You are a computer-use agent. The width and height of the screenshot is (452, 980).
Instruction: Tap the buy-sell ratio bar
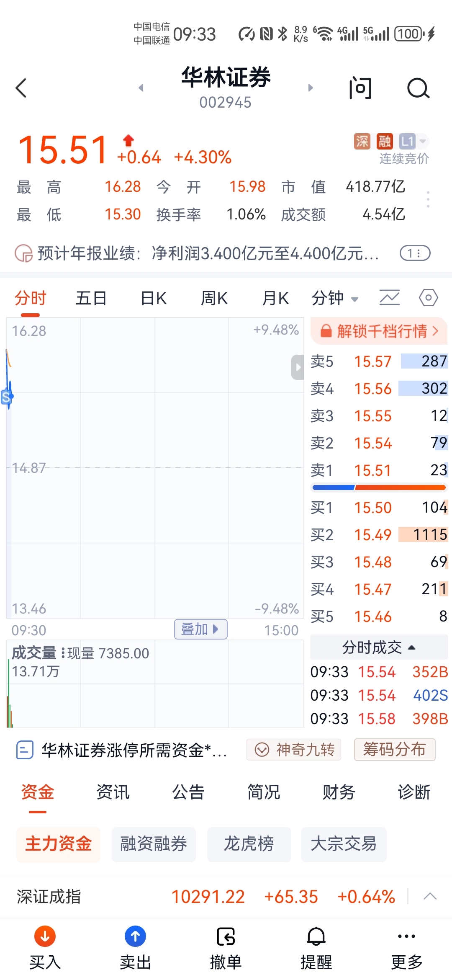point(379,487)
